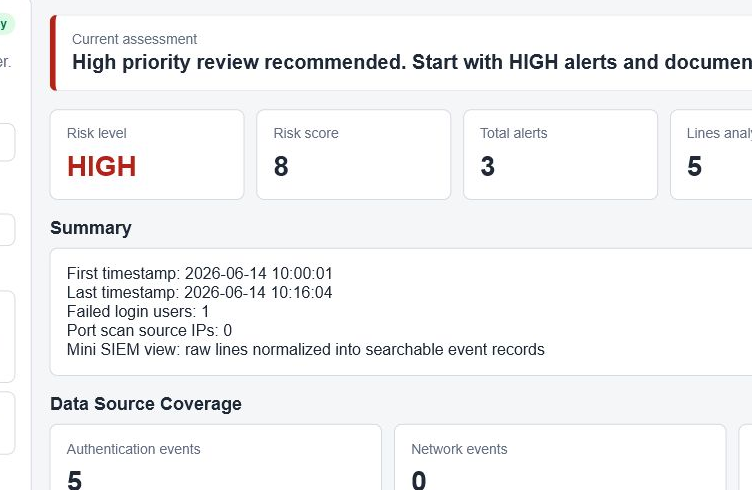Click the Current assessment banner
Image resolution: width=752 pixels, height=490 pixels.
point(401,53)
